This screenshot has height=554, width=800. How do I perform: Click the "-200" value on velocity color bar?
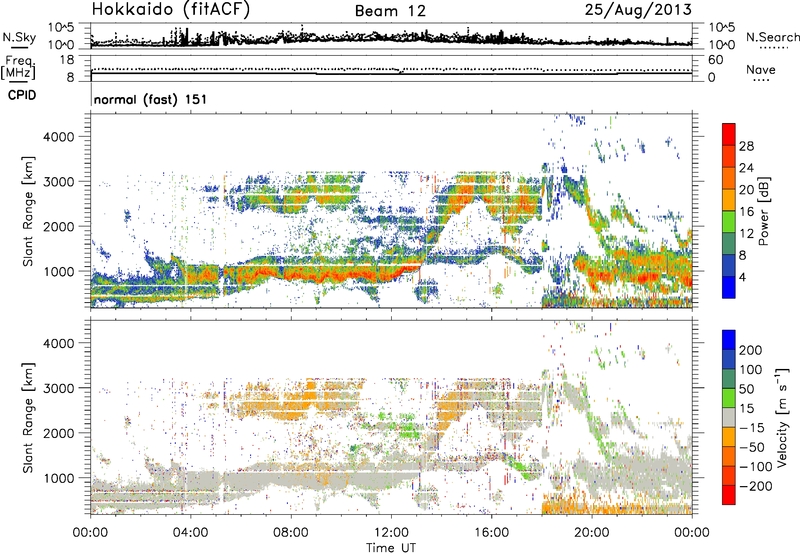[x=756, y=486]
